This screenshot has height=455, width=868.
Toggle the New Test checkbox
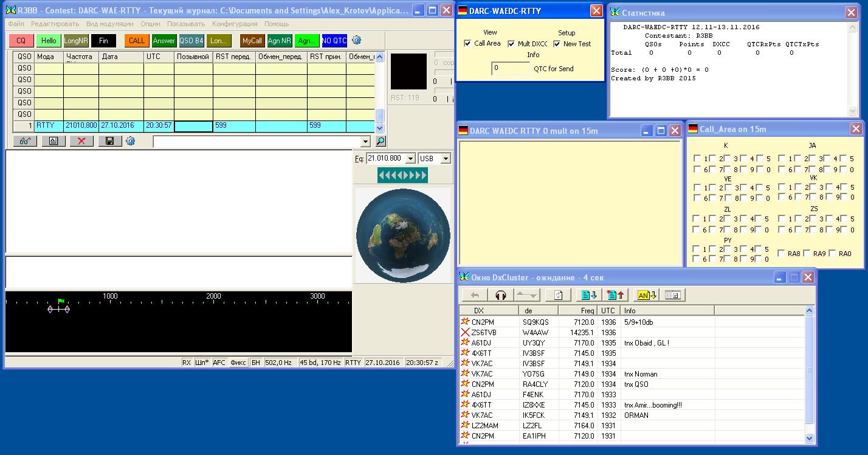557,44
